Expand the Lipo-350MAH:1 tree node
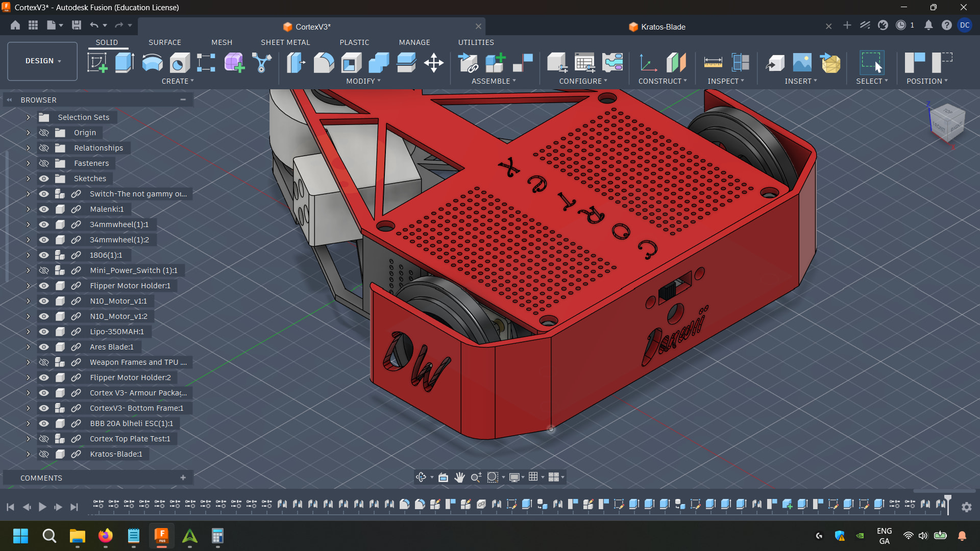This screenshot has height=551, width=980. pyautogui.click(x=28, y=332)
